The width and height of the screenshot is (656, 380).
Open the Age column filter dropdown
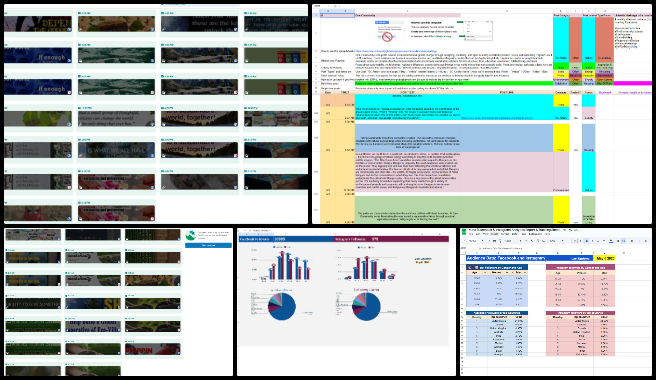485,273
